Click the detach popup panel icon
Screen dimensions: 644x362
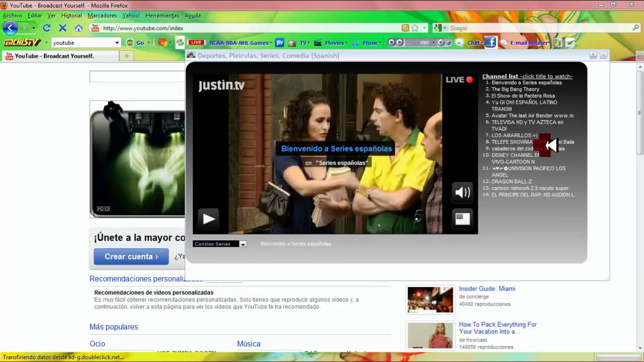[593, 55]
